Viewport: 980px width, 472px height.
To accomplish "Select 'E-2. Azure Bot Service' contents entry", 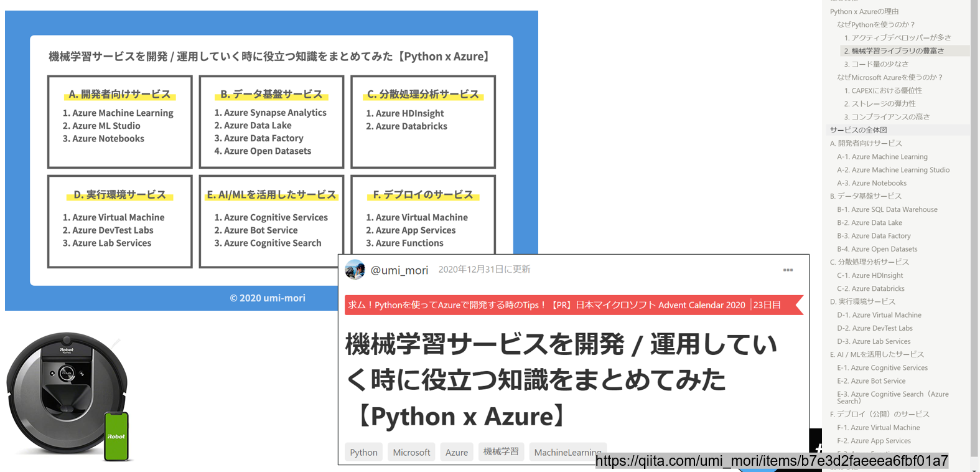I will tap(871, 381).
